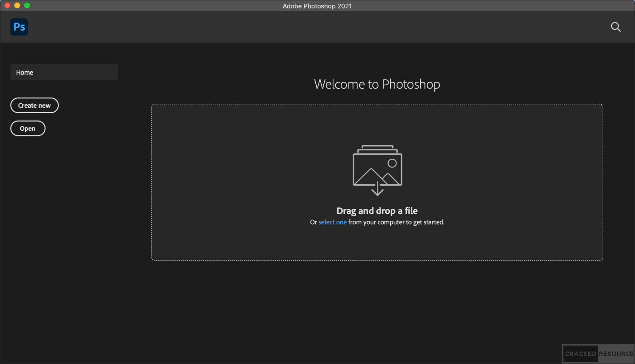The image size is (635, 364).
Task: Click the 'Drag and drop a file' text
Action: [x=377, y=211]
